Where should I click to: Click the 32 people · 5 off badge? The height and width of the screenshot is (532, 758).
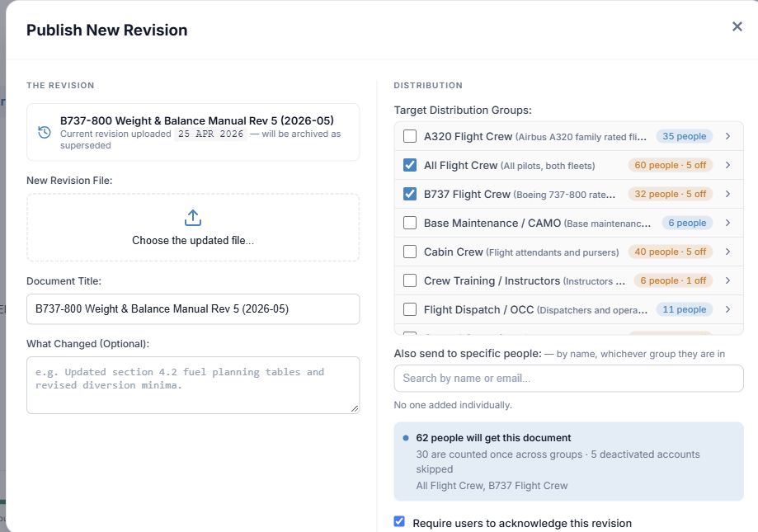coord(670,195)
